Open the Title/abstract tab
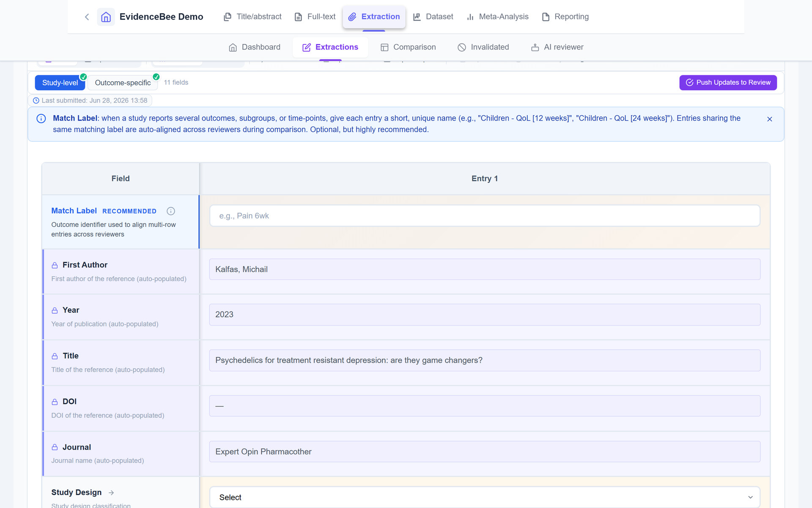Screen dimensions: 812x508 point(252,17)
